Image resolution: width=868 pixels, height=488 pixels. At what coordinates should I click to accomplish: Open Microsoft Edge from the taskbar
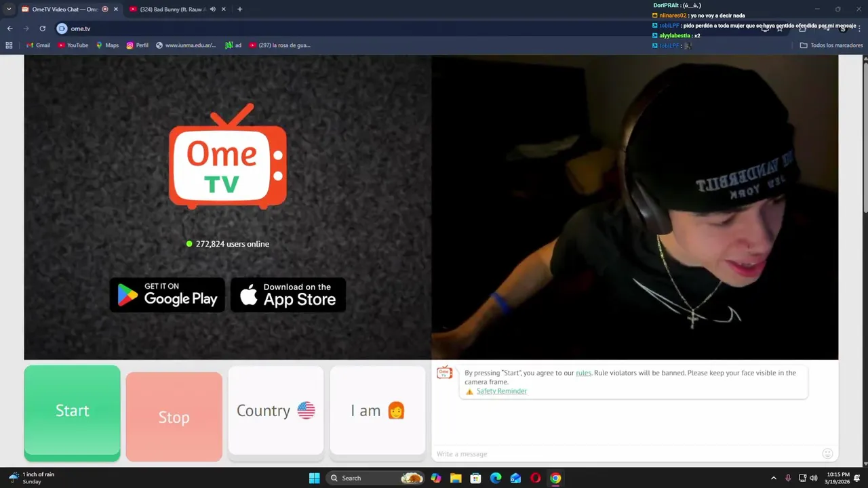496,478
